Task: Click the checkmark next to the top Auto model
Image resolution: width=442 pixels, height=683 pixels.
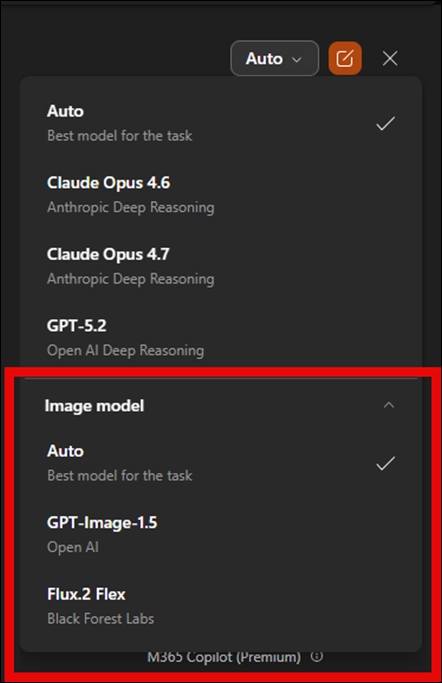Action: coord(385,124)
